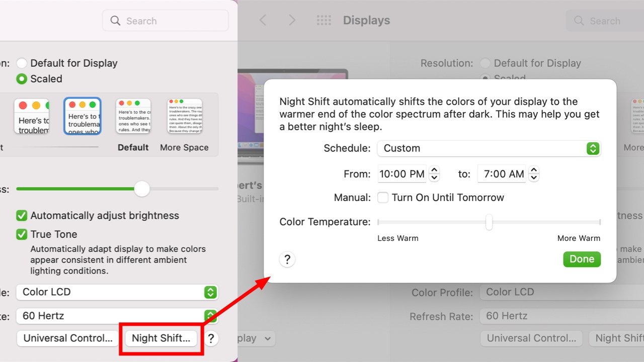Toggle Automatically adjust brightness checkbox

coord(22,216)
